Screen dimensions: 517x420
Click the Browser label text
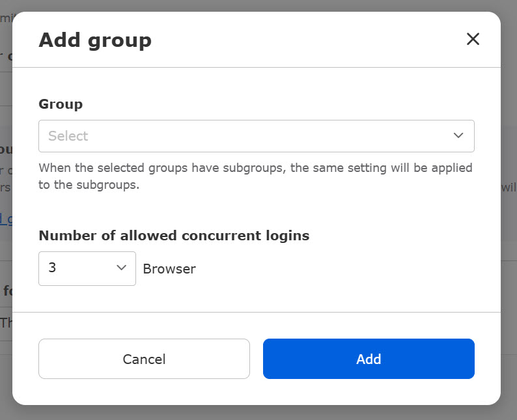[169, 269]
